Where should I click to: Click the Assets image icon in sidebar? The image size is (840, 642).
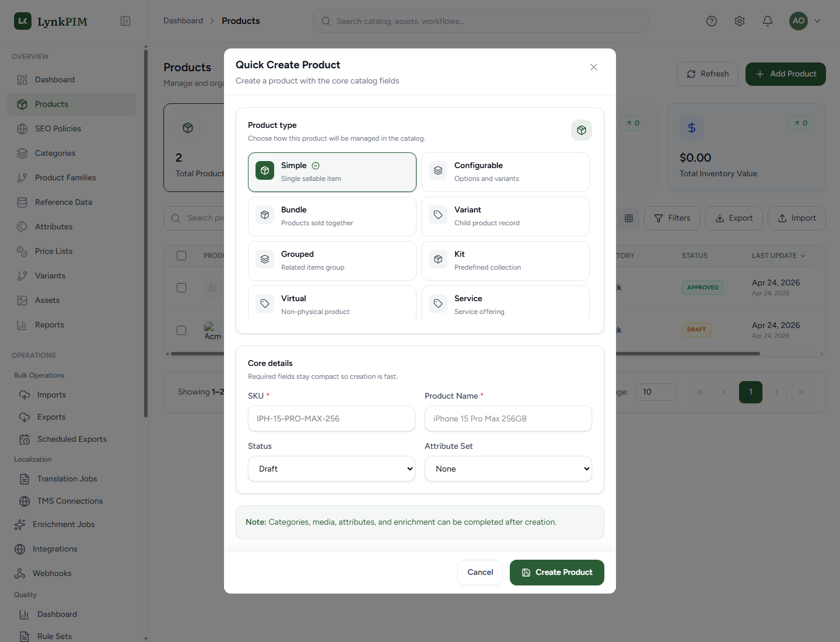click(22, 301)
